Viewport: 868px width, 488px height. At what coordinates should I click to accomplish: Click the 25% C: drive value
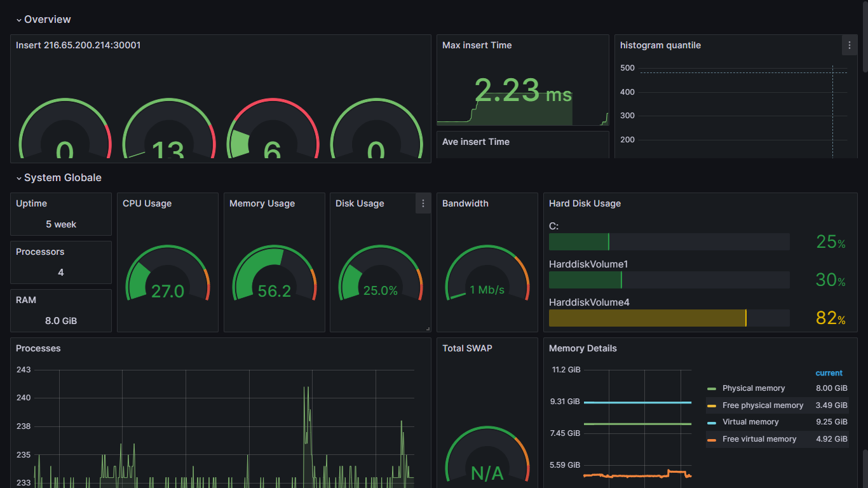coord(831,241)
